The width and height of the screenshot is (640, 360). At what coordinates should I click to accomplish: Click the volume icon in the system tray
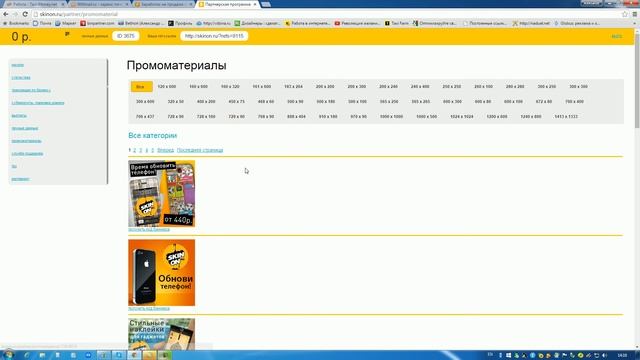coord(604,356)
